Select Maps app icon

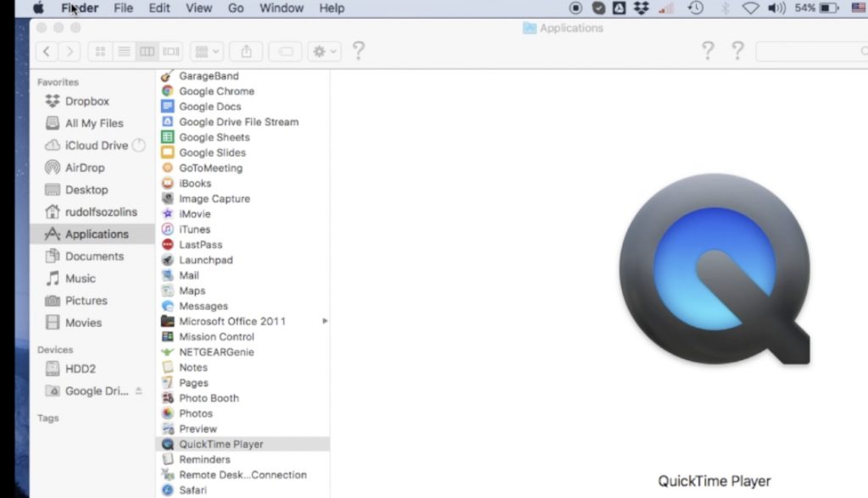[167, 290]
